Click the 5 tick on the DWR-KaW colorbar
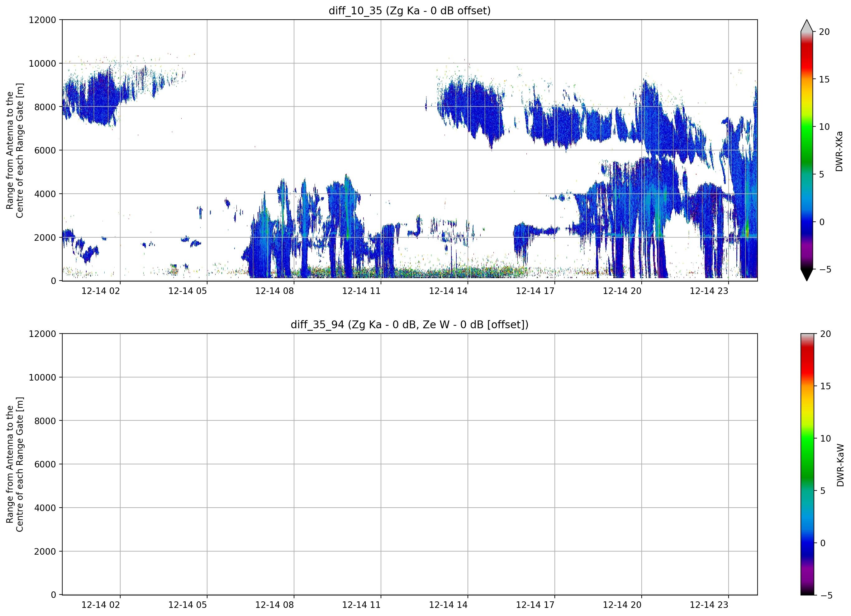This screenshot has height=616, width=851. tap(822, 491)
